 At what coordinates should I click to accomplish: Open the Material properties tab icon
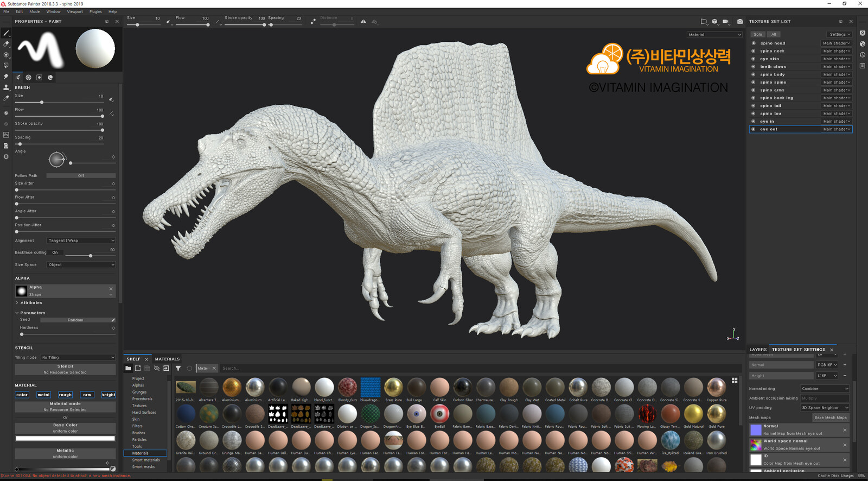tap(50, 78)
